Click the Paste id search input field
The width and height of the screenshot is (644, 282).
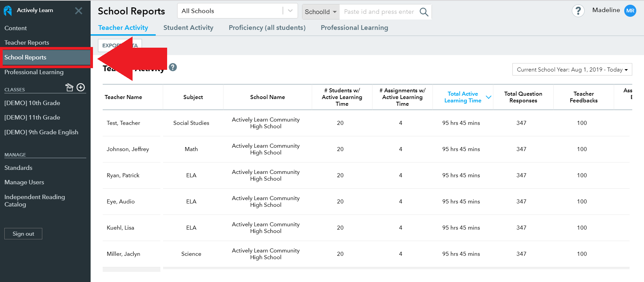coord(379,12)
